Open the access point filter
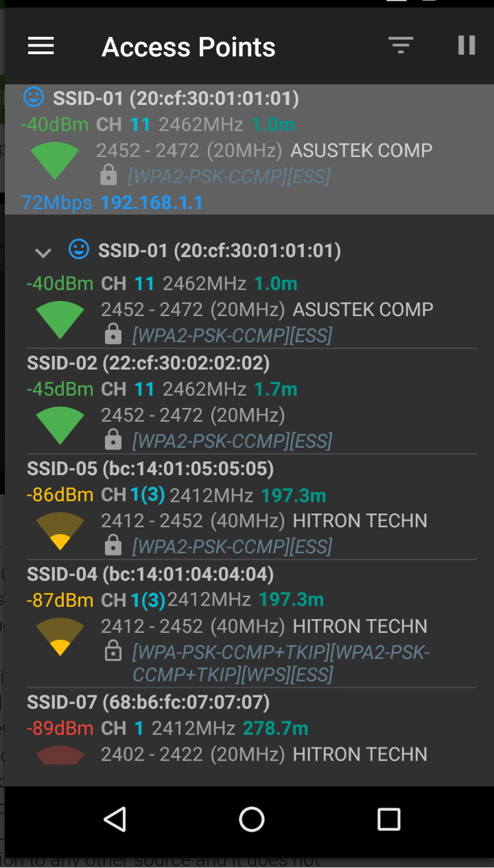Viewport: 494px width, 868px height. point(401,46)
